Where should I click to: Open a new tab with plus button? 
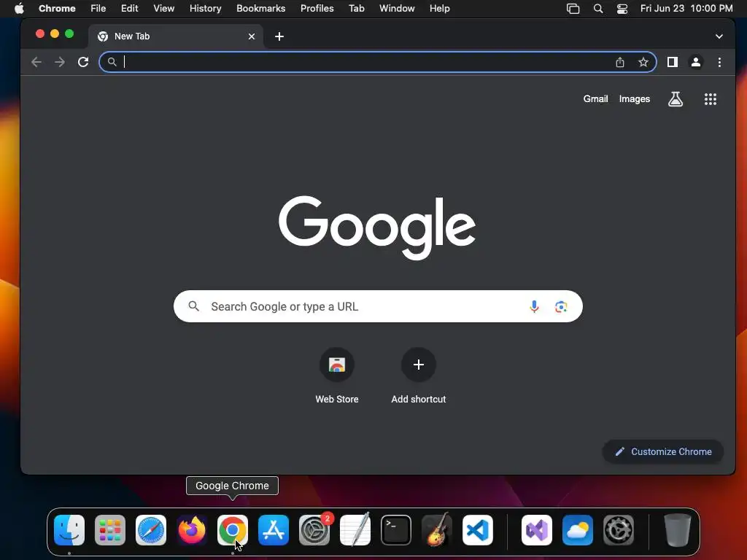tap(279, 36)
